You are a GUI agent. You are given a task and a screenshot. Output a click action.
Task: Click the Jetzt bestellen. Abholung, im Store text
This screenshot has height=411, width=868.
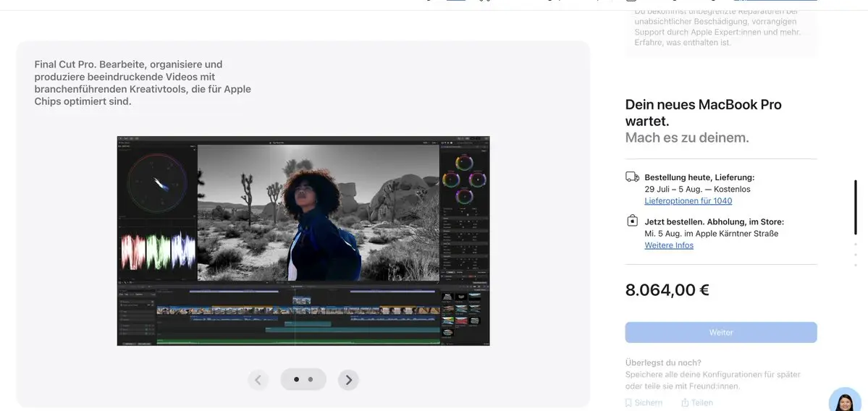pyautogui.click(x=714, y=222)
